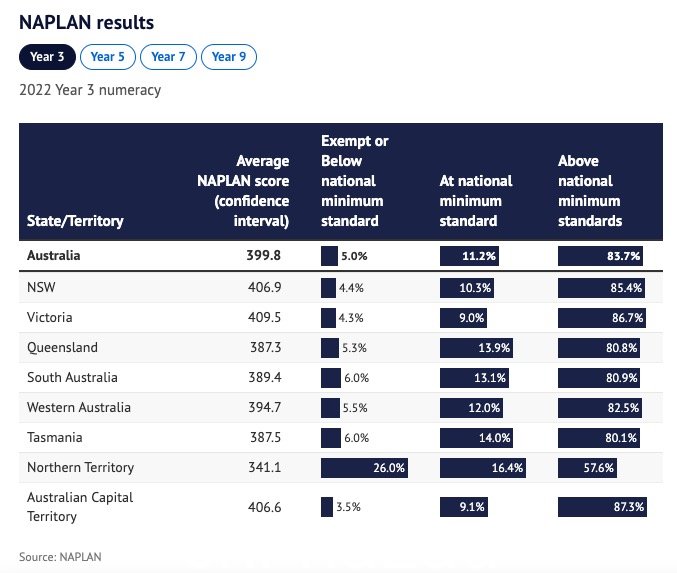Click NSW's 10.3% bar
The width and height of the screenshot is (677, 573).
point(467,288)
